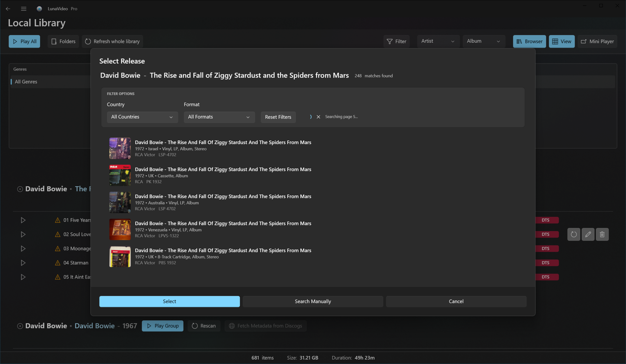Confirm with the Select button
The width and height of the screenshot is (626, 364).
coord(169,301)
